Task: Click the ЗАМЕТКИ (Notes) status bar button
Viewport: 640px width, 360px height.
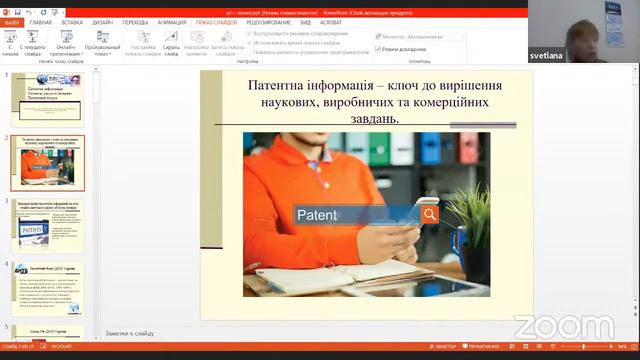Action: (x=442, y=347)
